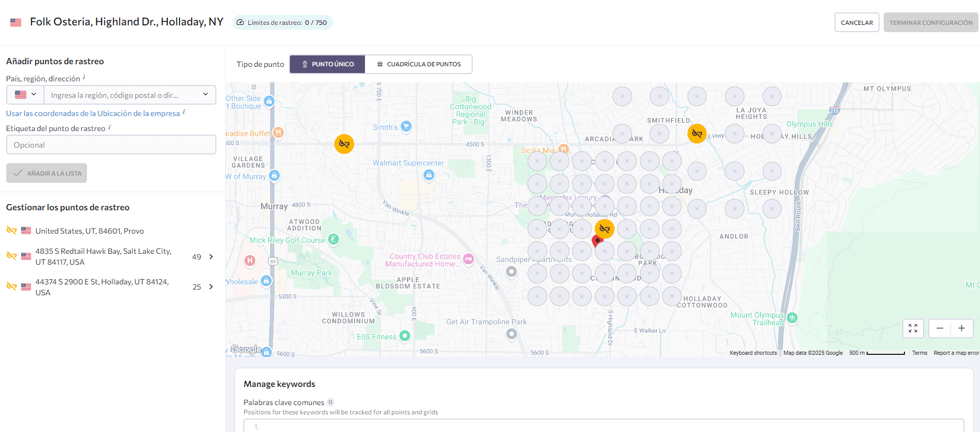Click Murray city label on map
Viewport: 980px width, 432px height.
[274, 206]
